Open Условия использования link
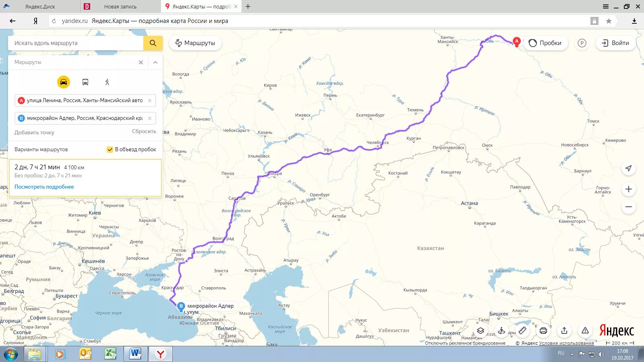 pos(566,343)
